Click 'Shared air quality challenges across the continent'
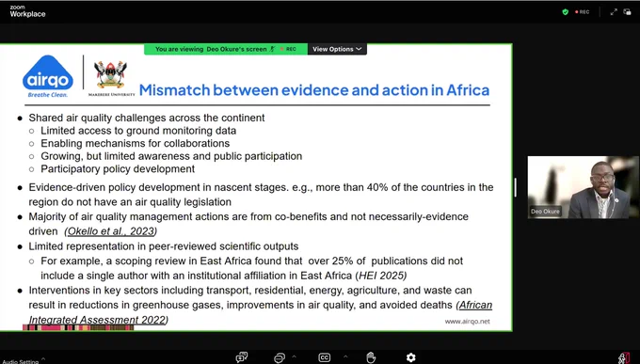 pyautogui.click(x=147, y=118)
